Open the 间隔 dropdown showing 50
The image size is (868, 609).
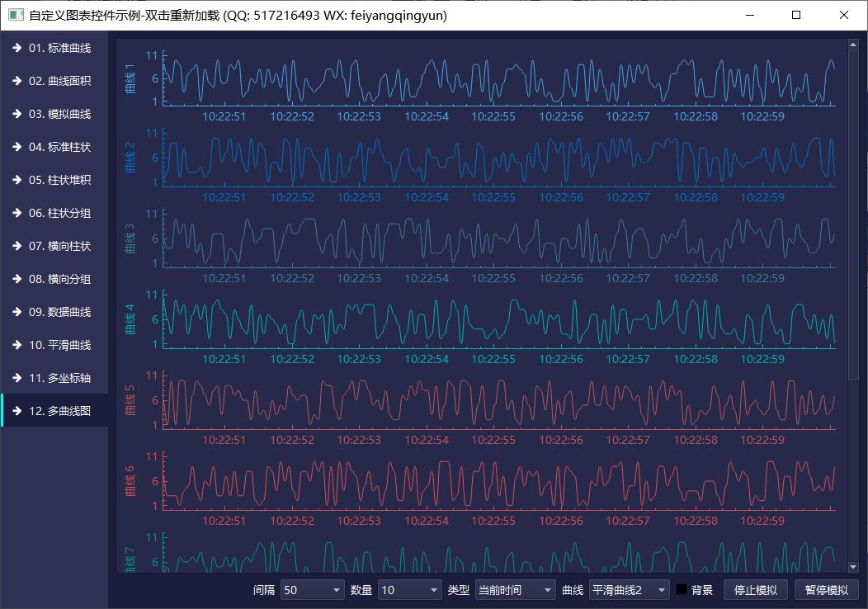(x=312, y=590)
